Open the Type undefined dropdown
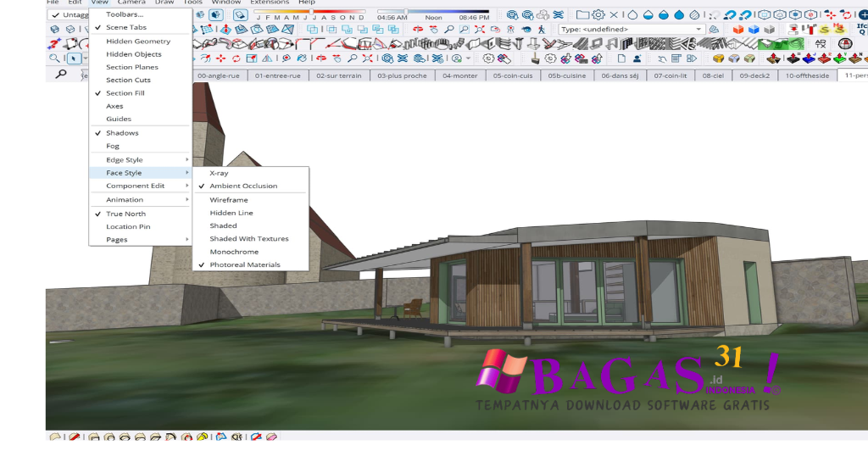This screenshot has height=456, width=868. coord(632,30)
